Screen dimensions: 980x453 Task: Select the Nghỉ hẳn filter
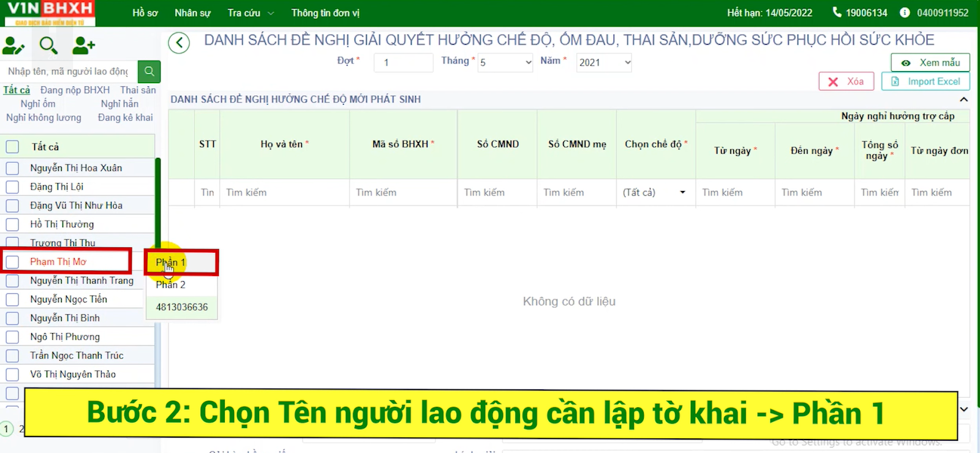pyautogui.click(x=119, y=104)
